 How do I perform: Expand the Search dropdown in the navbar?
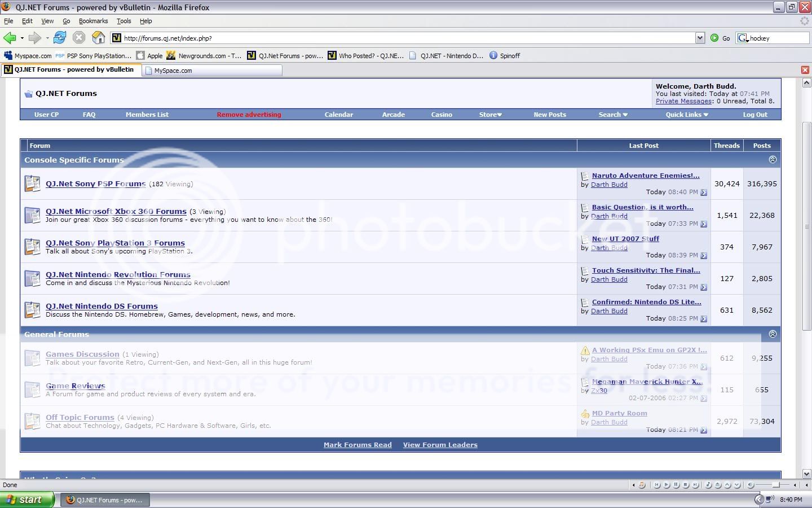coord(612,115)
